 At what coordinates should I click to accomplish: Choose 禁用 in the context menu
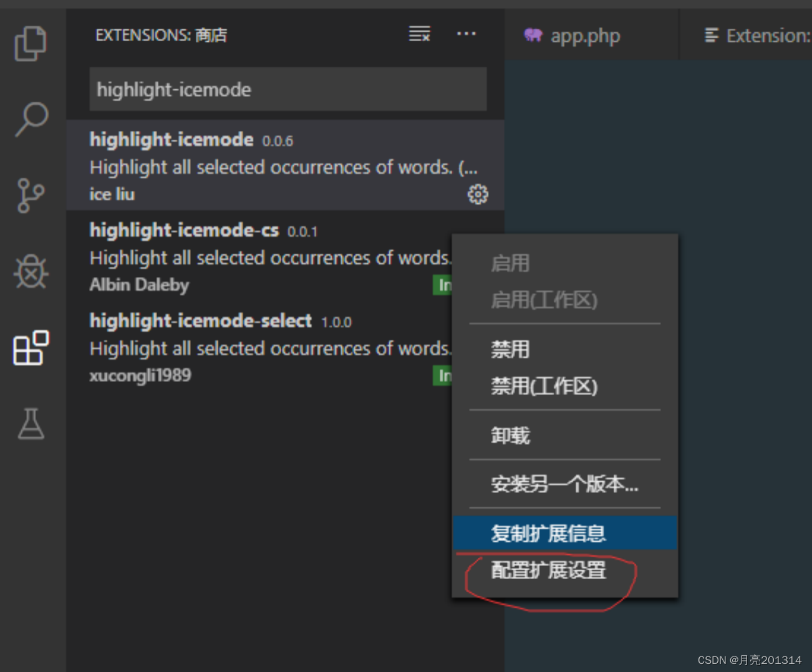coord(565,349)
